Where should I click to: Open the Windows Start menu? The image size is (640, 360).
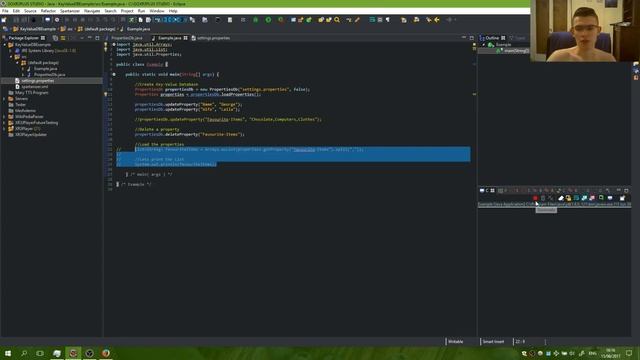click(8, 353)
